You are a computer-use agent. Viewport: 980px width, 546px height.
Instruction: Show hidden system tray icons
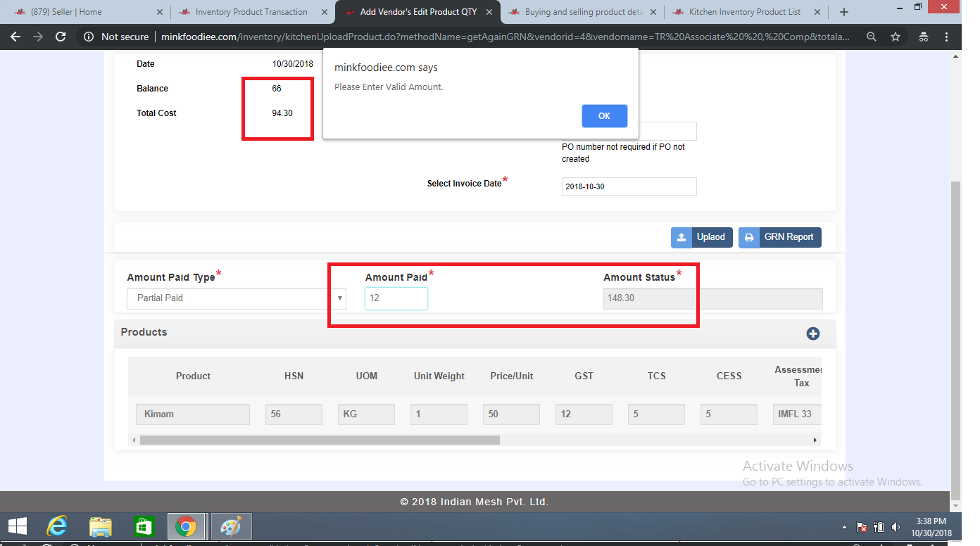[845, 527]
